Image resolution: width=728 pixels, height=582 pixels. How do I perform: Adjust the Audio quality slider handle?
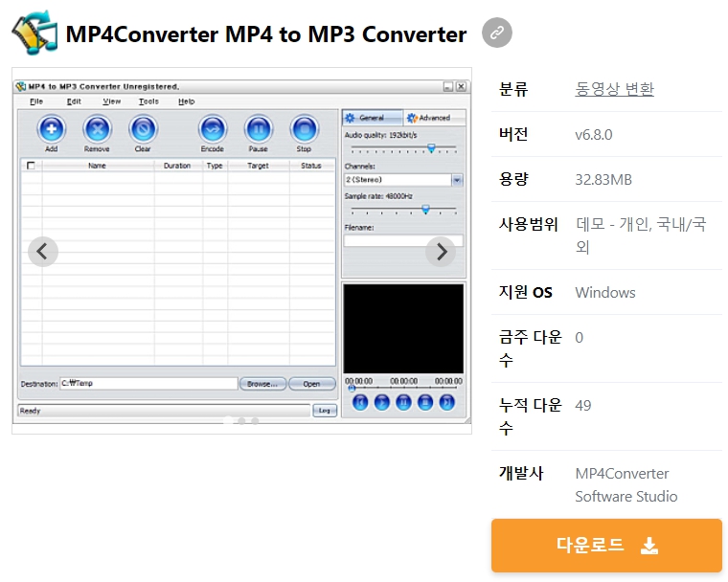click(x=431, y=148)
